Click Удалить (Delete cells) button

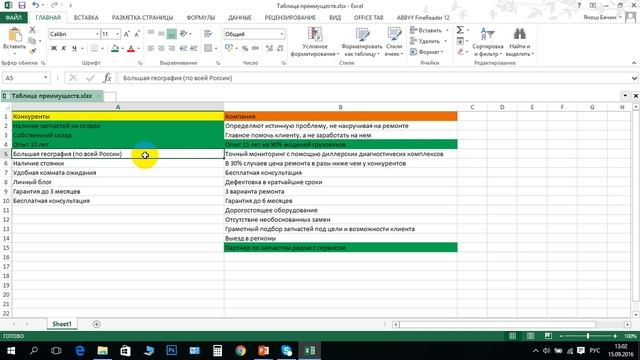click(425, 41)
